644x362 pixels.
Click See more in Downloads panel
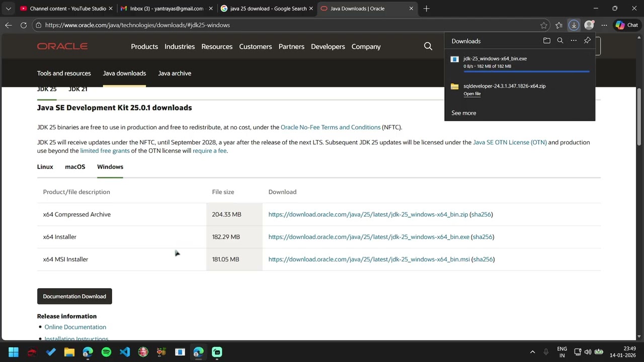coord(464,113)
